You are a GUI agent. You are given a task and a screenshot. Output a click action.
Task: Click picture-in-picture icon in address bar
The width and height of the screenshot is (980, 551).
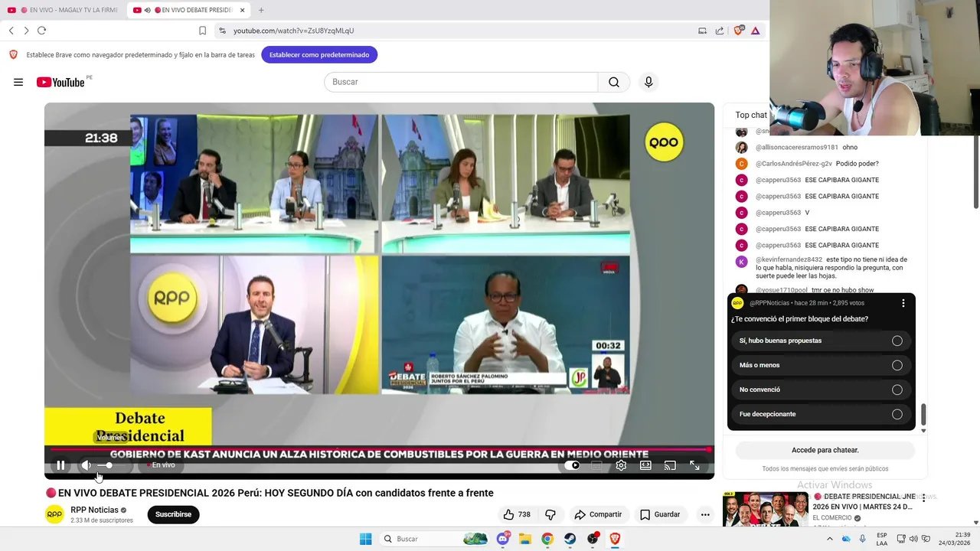[702, 31]
